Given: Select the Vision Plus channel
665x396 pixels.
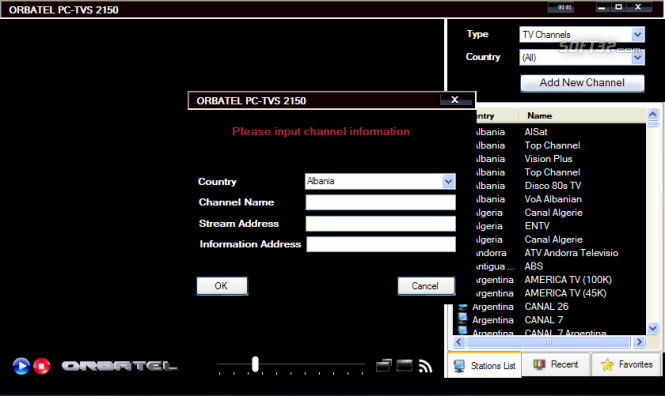Looking at the screenshot, I should coord(548,159).
